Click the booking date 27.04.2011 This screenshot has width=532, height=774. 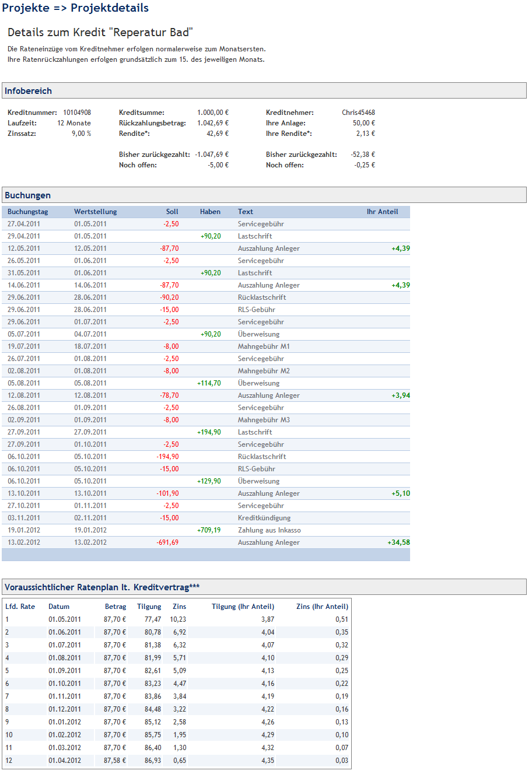(24, 224)
